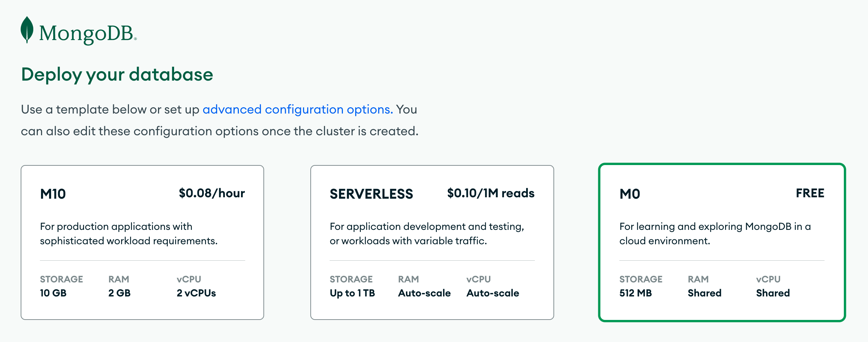Screen dimensions: 868x342
Task: Click the 'Up to 1 TB' storage value
Action: click(352, 293)
